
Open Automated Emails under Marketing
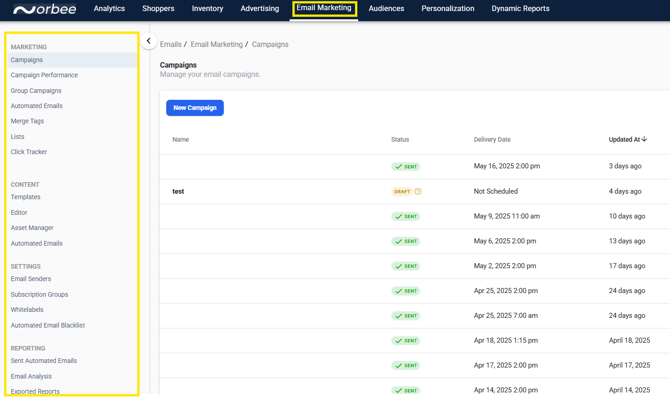pos(36,106)
